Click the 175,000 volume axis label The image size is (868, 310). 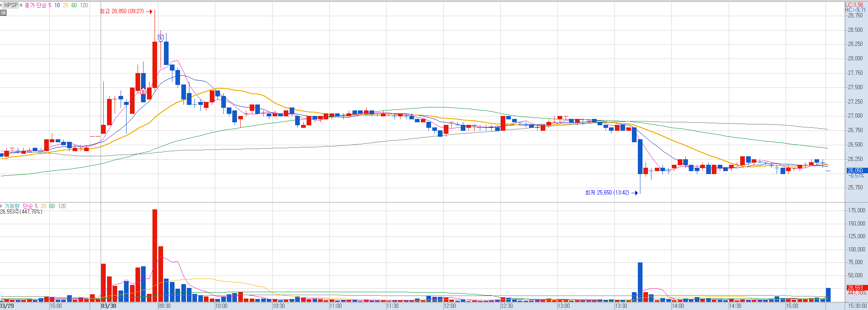(857, 210)
